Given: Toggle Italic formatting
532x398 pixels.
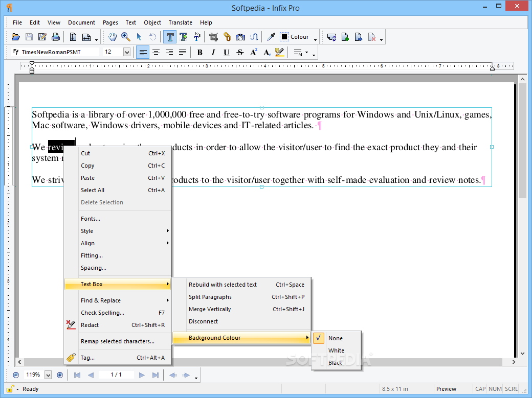Looking at the screenshot, I should point(213,53).
